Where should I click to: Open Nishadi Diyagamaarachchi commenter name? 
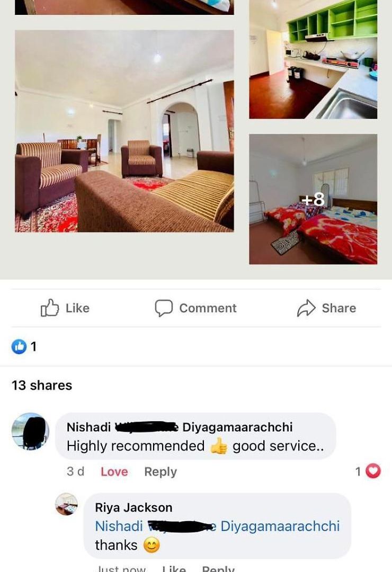[180, 427]
